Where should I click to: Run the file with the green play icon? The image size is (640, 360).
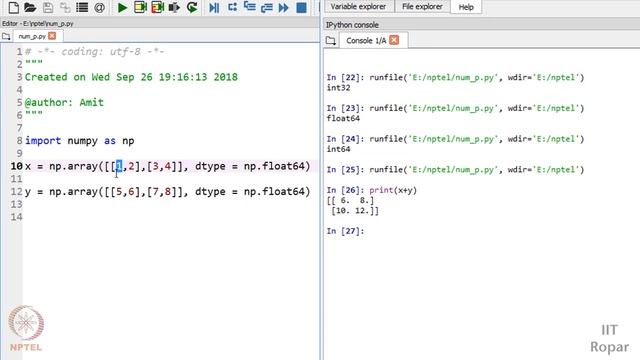[x=122, y=7]
